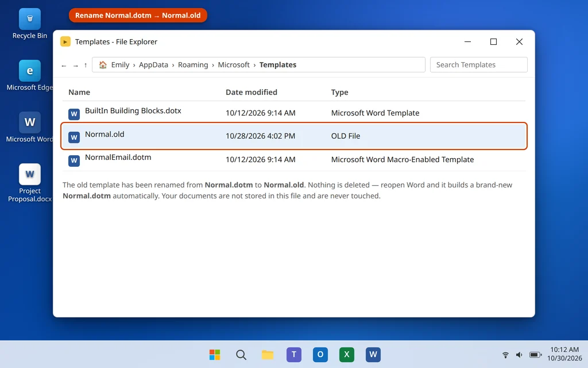The width and height of the screenshot is (588, 368).
Task: Open Outlook from the taskbar
Action: coord(320,354)
